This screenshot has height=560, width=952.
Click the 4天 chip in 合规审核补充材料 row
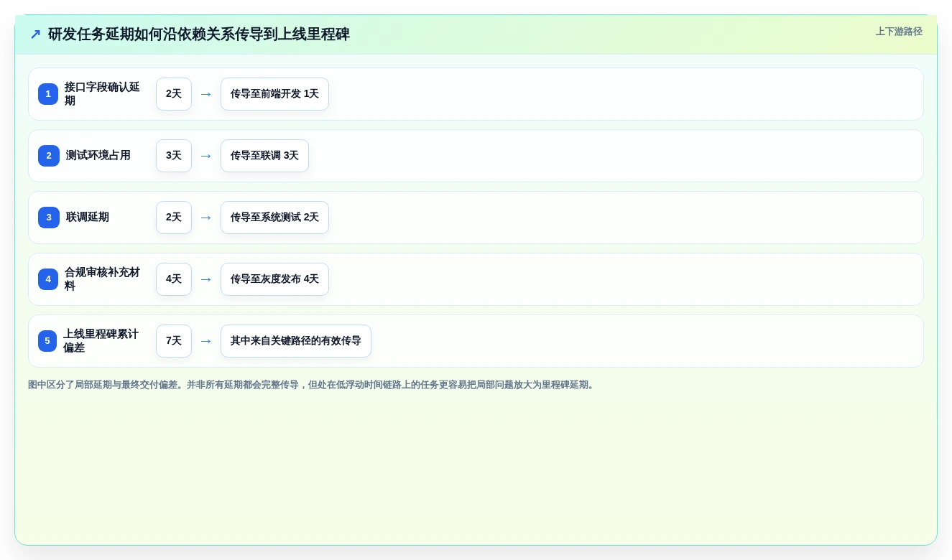click(x=174, y=279)
